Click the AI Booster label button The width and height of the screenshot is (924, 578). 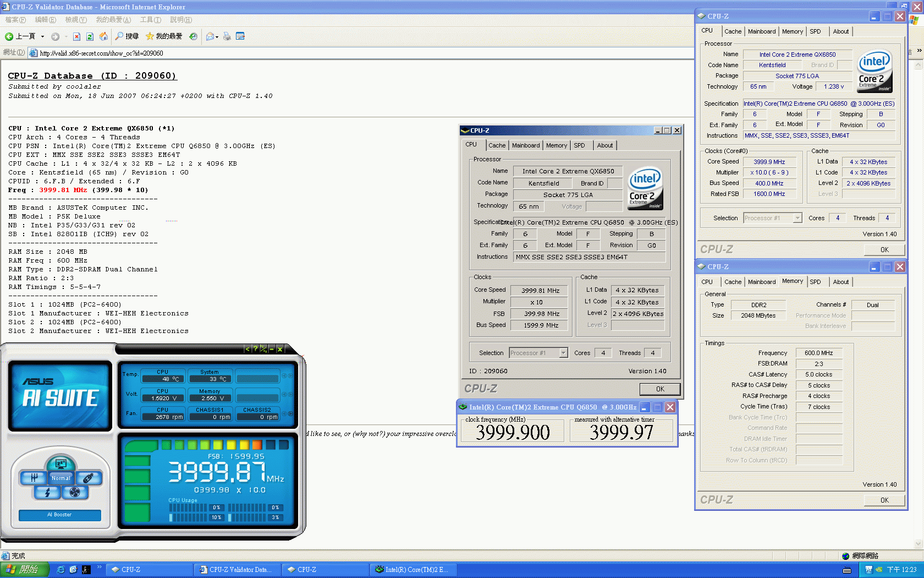60,515
